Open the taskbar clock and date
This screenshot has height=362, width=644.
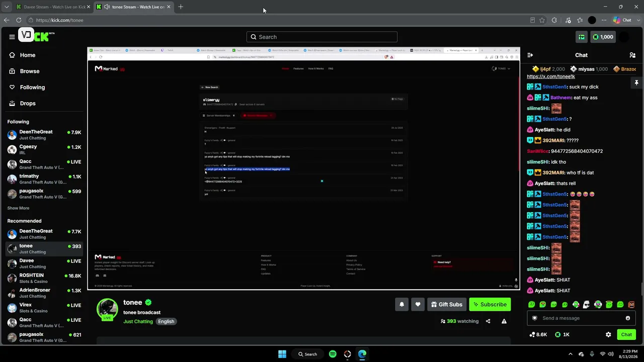click(x=629, y=354)
